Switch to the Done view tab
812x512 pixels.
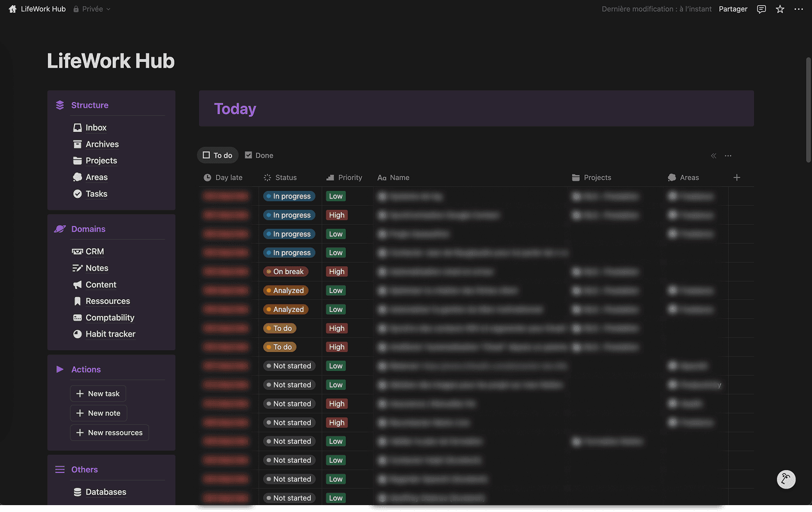coord(259,155)
